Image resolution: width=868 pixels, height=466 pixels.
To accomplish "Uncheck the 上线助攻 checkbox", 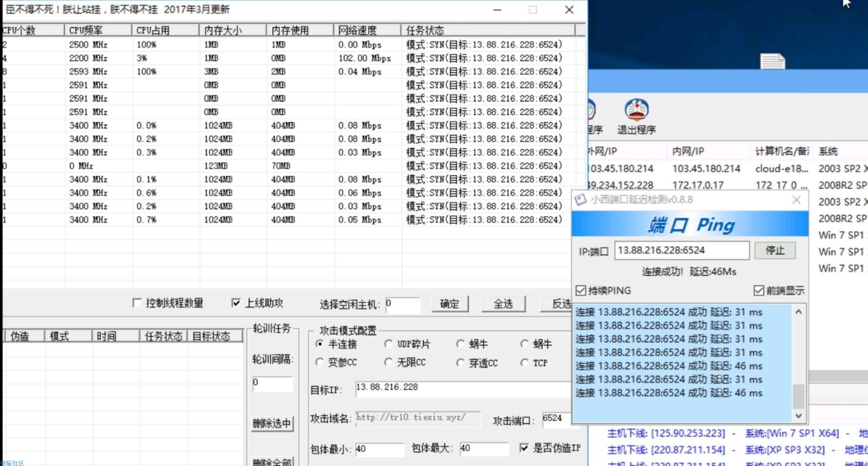I will click(x=236, y=303).
